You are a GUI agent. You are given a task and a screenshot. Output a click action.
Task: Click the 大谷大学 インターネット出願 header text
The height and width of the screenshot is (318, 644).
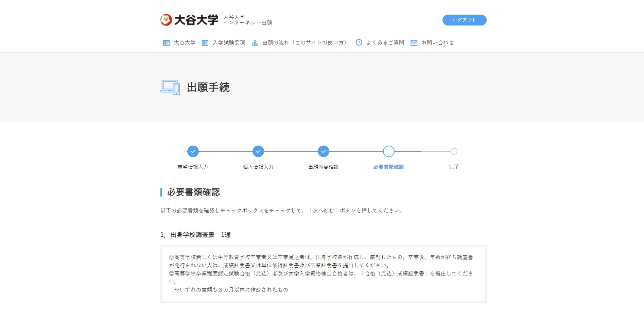click(247, 20)
